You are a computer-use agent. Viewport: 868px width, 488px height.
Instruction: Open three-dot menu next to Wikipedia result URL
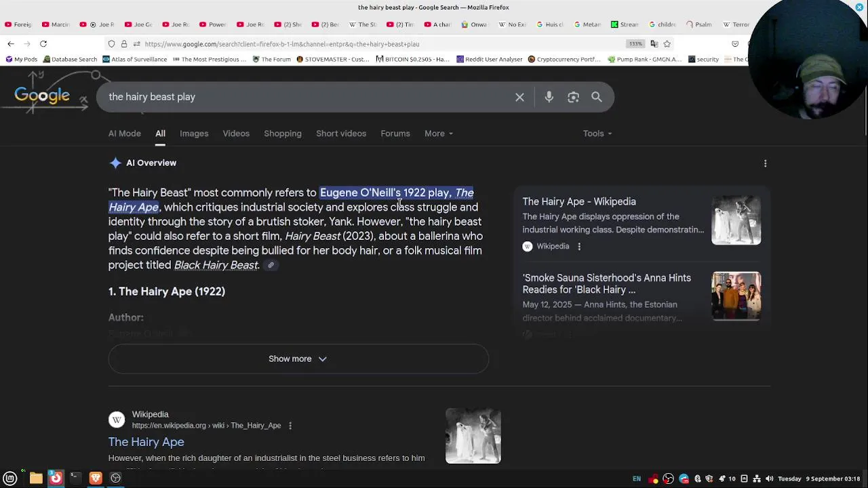[290, 426]
